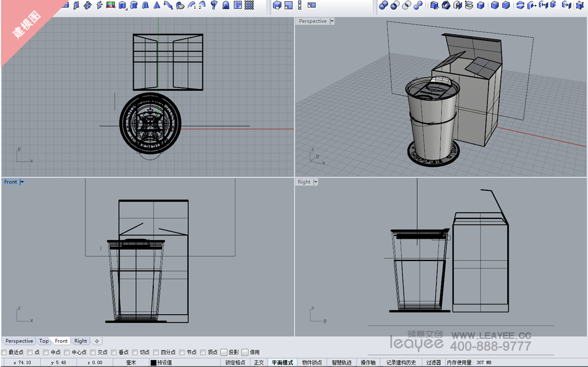588x367 pixels.
Task: Click the black 预设值 layer color swatch
Action: pyautogui.click(x=153, y=363)
